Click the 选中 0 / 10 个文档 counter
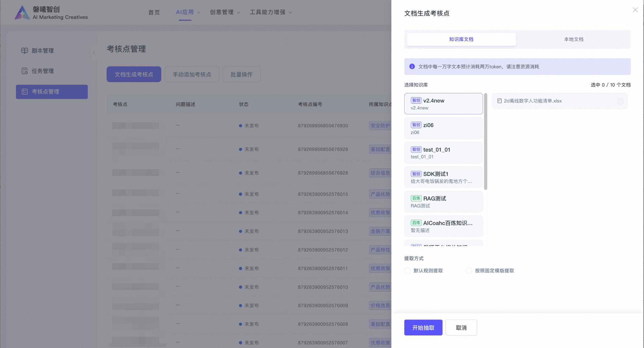 point(611,85)
